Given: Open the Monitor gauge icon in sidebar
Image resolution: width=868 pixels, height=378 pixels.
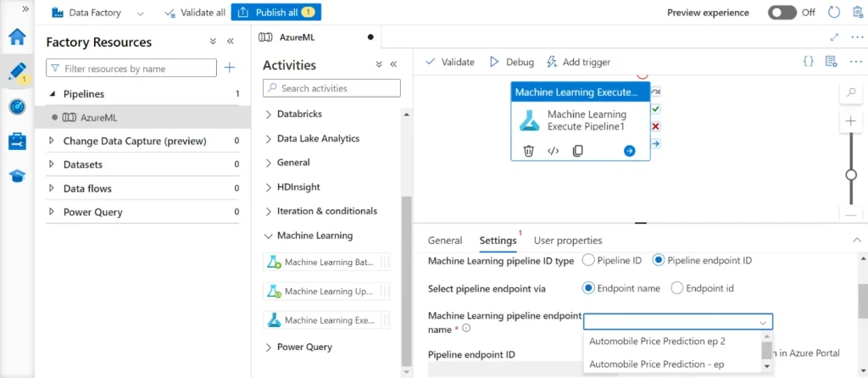Looking at the screenshot, I should click(17, 106).
